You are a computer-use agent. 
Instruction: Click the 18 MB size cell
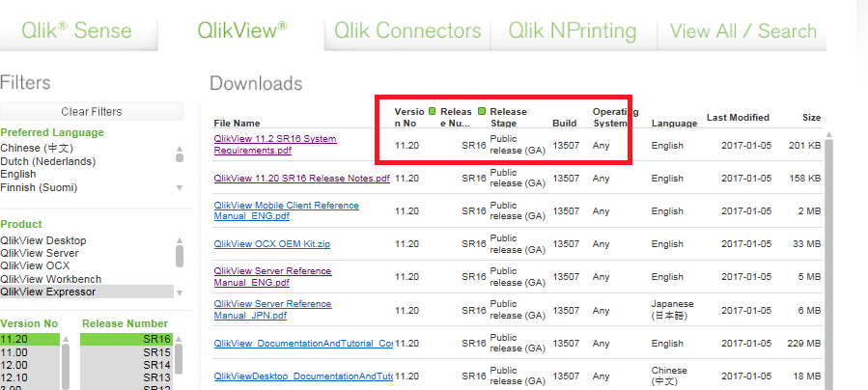coord(807,376)
